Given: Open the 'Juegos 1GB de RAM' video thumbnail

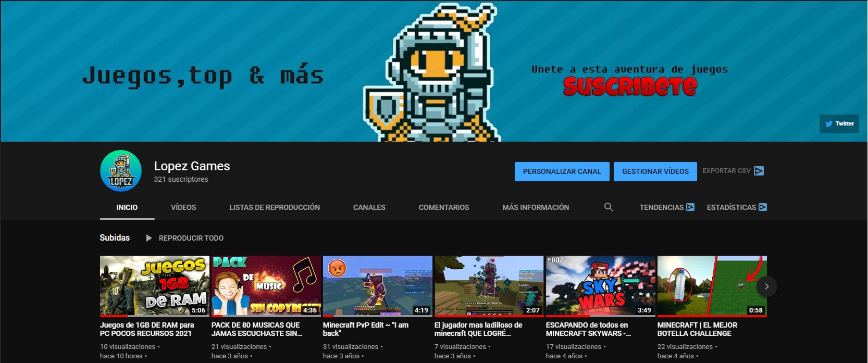Looking at the screenshot, I should (x=155, y=286).
